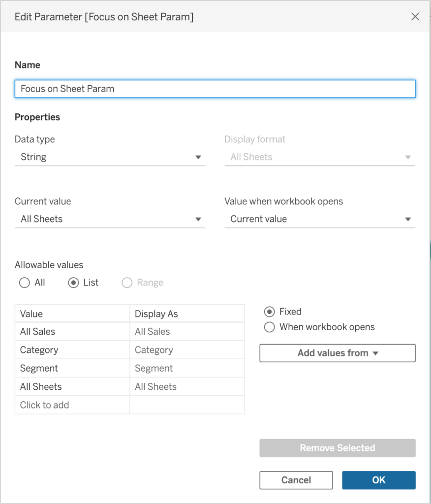Expand the Current value dropdown

tap(110, 219)
